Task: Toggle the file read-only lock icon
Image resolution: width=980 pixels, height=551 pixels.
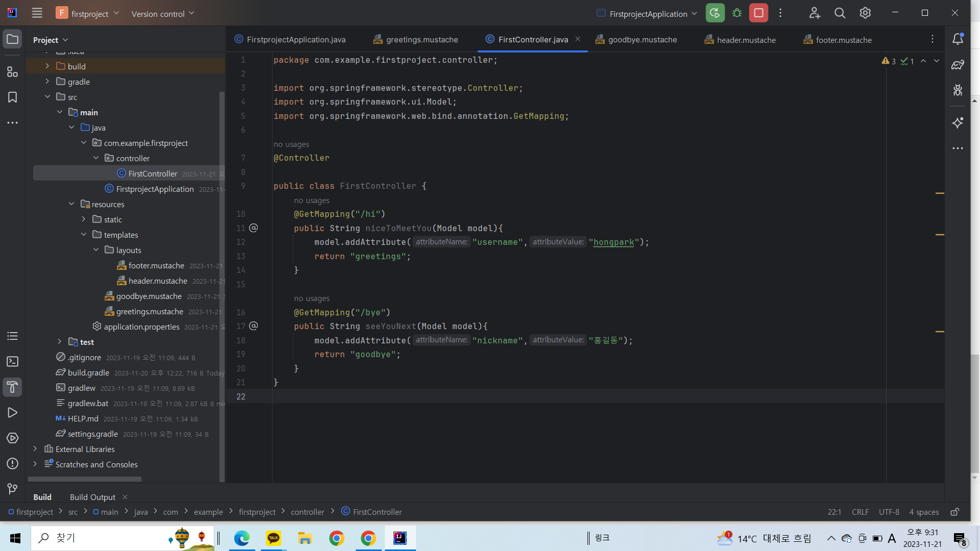Action: [x=954, y=512]
